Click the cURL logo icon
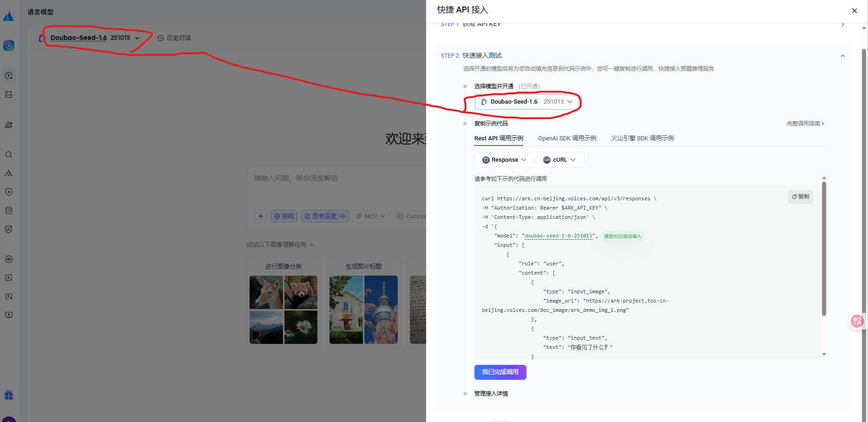 coord(547,160)
